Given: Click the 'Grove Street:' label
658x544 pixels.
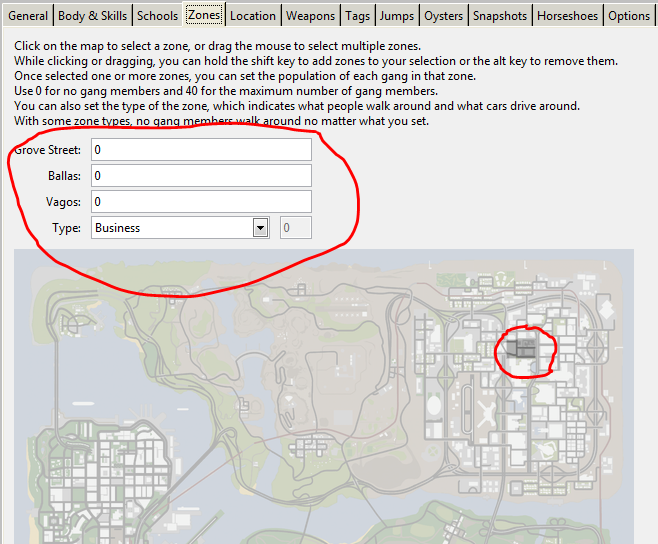Looking at the screenshot, I should click(x=47, y=150).
